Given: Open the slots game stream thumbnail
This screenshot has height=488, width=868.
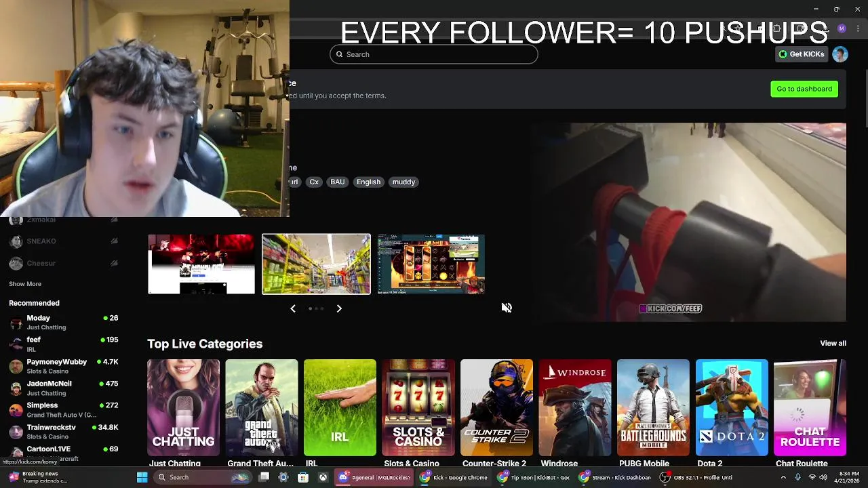Looking at the screenshot, I should (x=431, y=264).
